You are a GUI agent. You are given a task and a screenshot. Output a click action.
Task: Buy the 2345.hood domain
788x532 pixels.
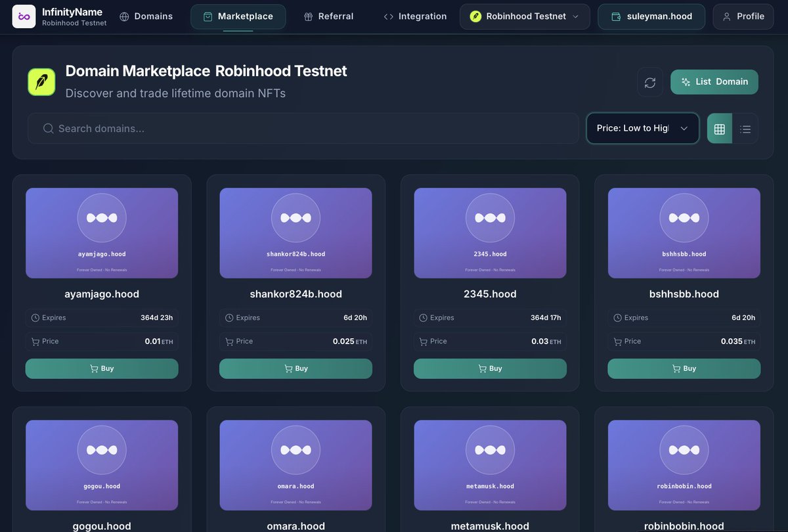[490, 368]
